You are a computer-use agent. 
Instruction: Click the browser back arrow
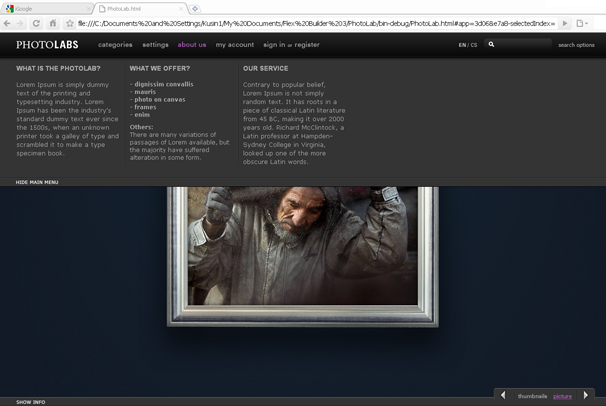pos(7,23)
